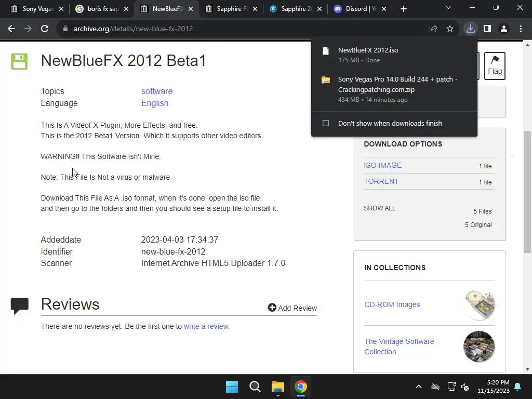Click the write a review link
This screenshot has width=532, height=399.
[x=206, y=326]
